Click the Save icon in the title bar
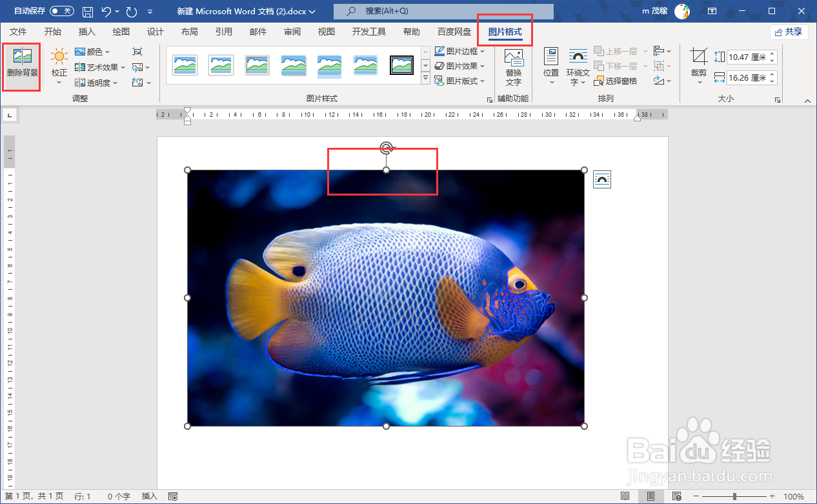The width and height of the screenshot is (817, 504). click(88, 11)
